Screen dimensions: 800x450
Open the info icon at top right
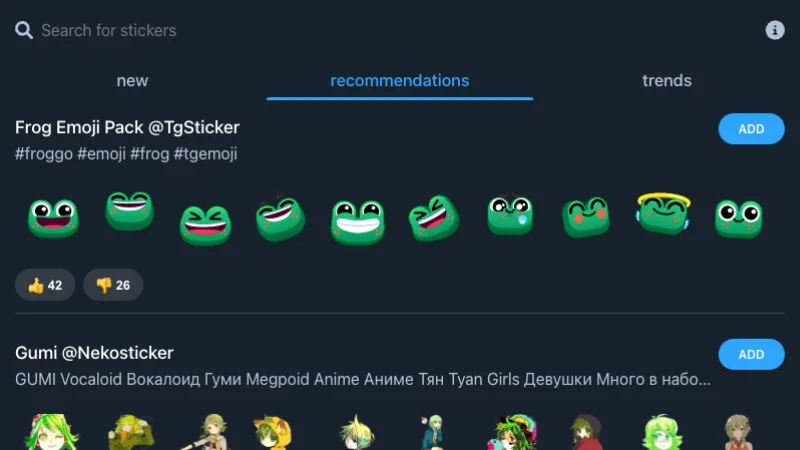775,30
